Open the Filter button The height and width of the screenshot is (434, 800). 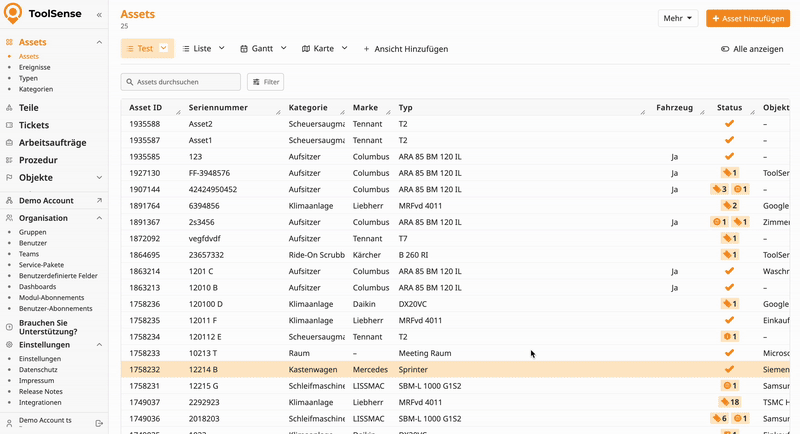265,82
